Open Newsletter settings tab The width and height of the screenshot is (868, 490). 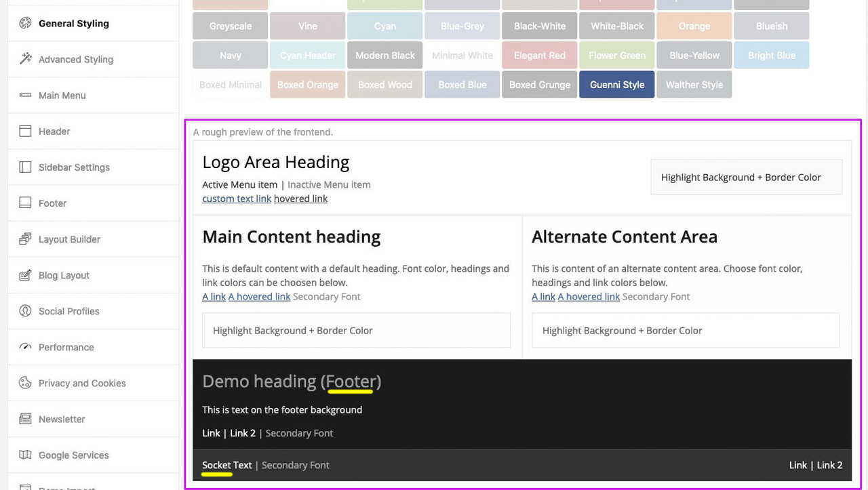pyautogui.click(x=94, y=418)
